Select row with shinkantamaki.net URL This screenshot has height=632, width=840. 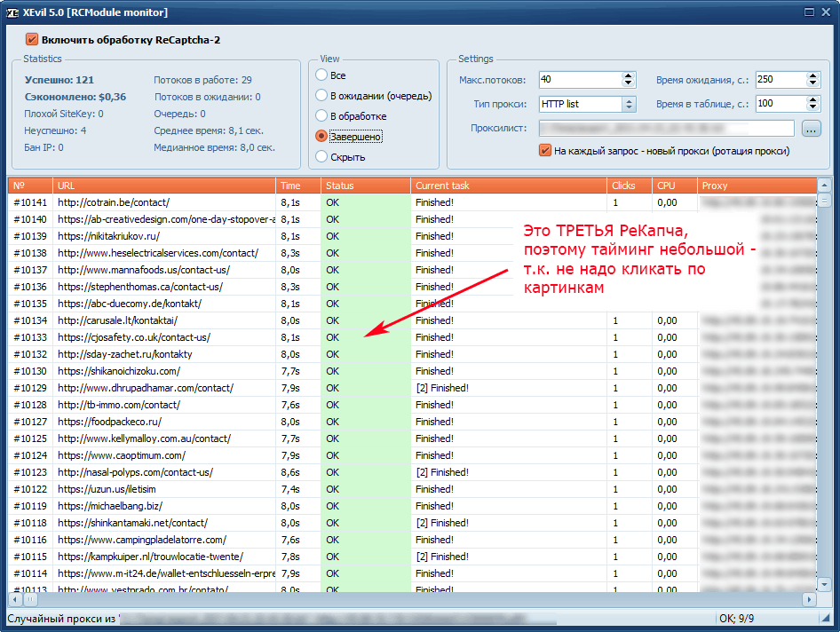point(413,523)
